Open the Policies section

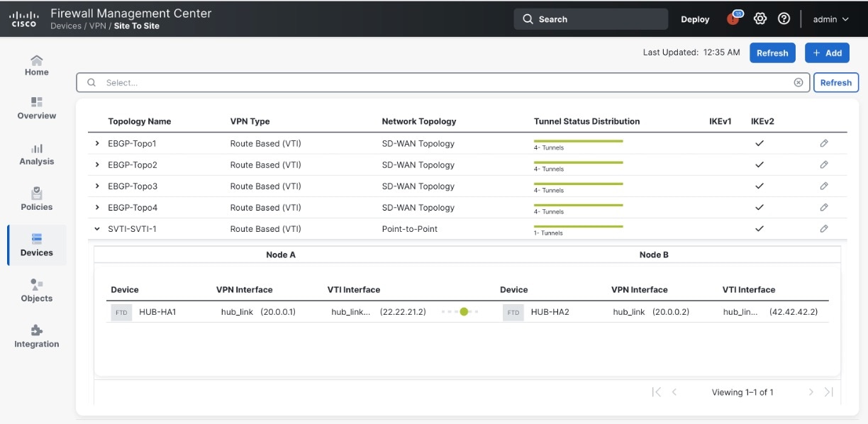point(37,200)
